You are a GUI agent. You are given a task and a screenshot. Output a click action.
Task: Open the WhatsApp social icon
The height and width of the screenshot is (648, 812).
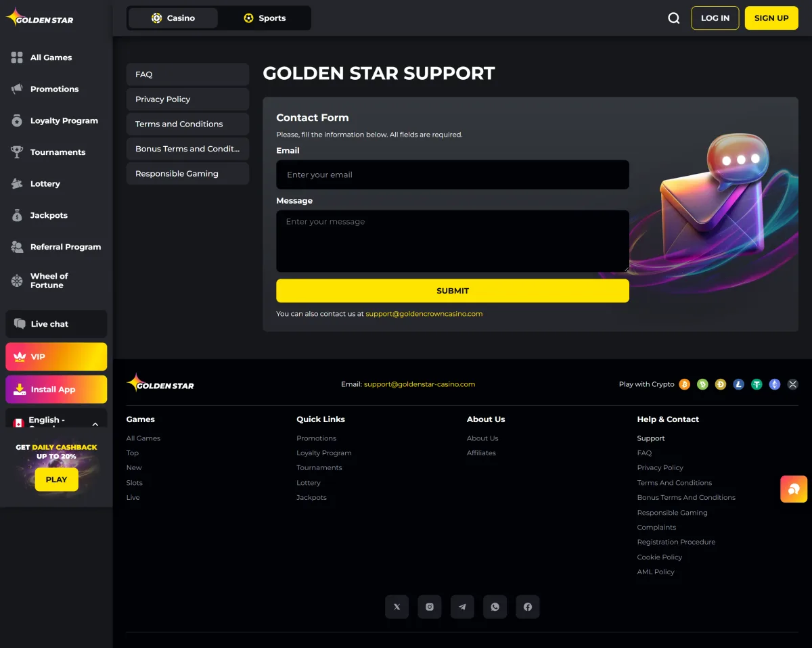tap(495, 607)
